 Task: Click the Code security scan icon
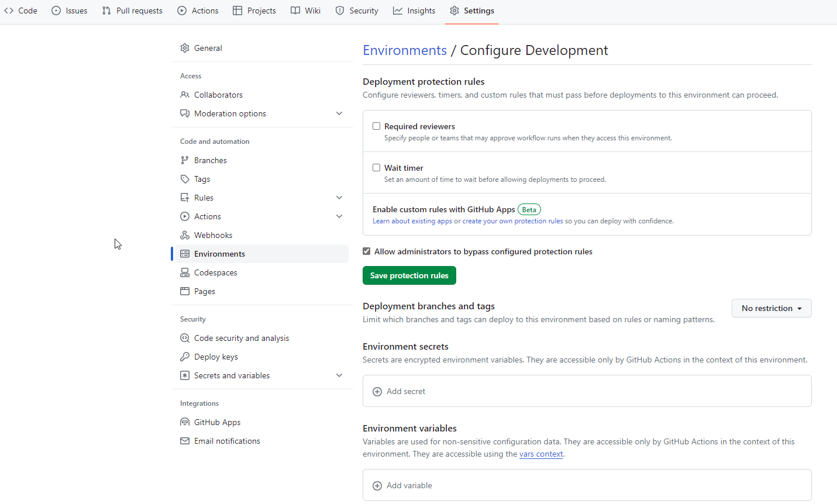pyautogui.click(x=185, y=338)
